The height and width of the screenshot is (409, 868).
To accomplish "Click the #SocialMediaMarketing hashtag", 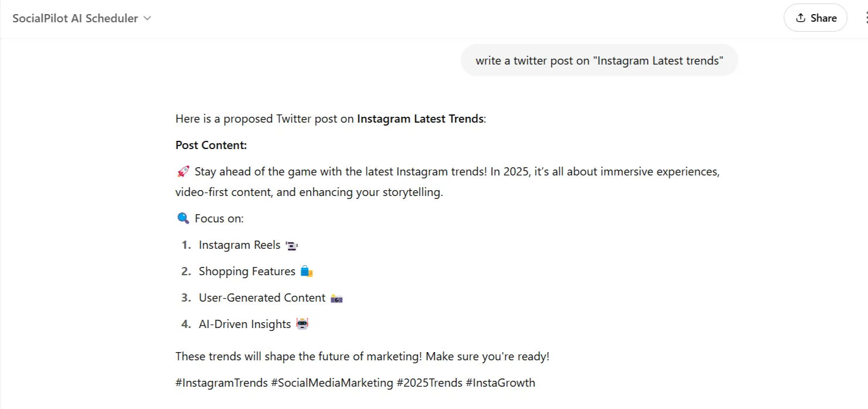I will click(332, 383).
